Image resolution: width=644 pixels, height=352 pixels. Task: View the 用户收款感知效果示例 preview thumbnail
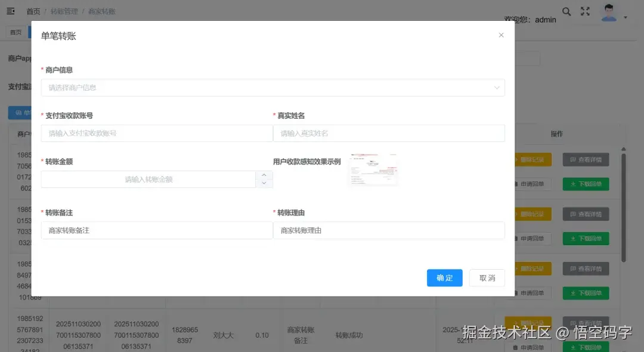(373, 169)
